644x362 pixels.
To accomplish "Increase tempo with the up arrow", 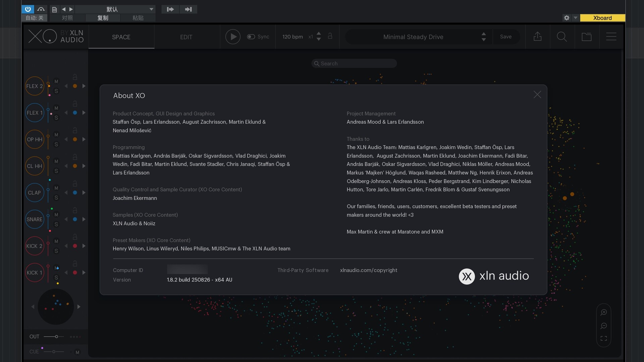I will click(x=319, y=34).
